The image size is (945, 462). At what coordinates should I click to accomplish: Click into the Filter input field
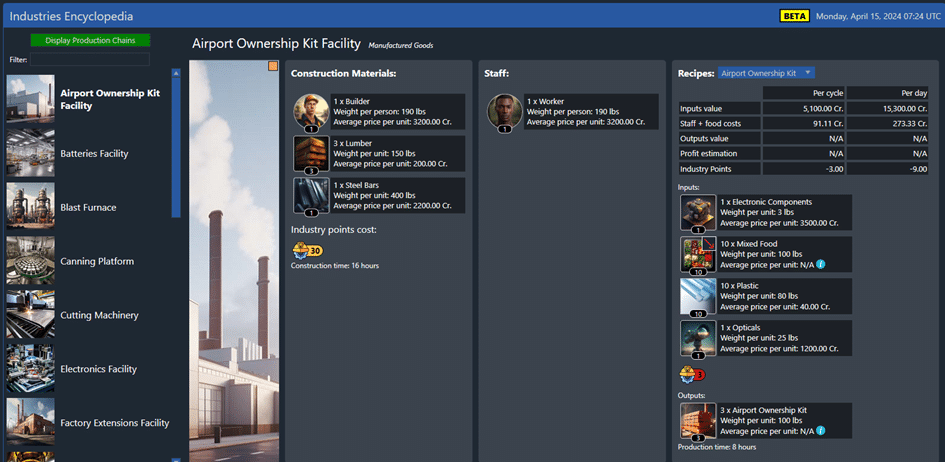tap(90, 59)
